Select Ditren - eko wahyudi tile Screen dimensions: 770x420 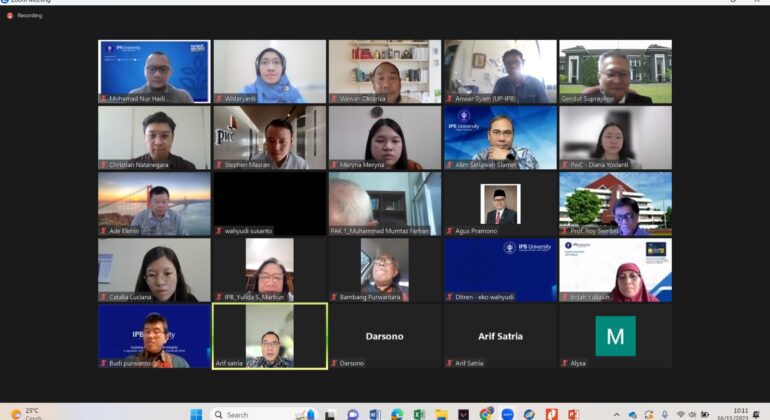[500, 270]
